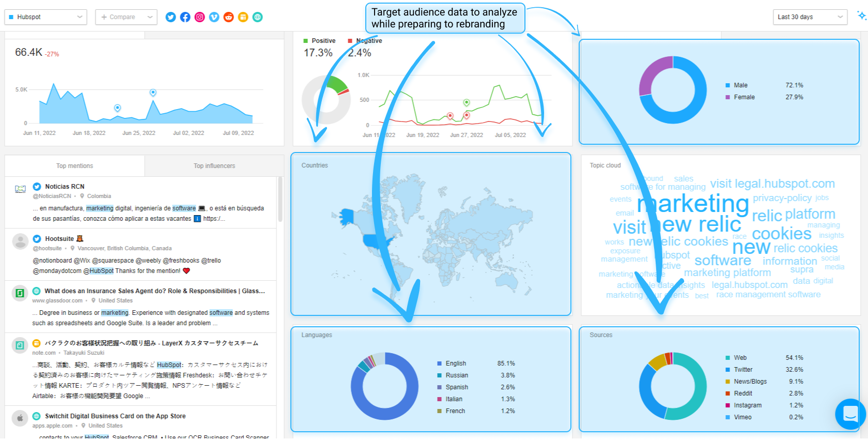
Task: Toggle Spanish in Languages legend
Action: (453, 387)
